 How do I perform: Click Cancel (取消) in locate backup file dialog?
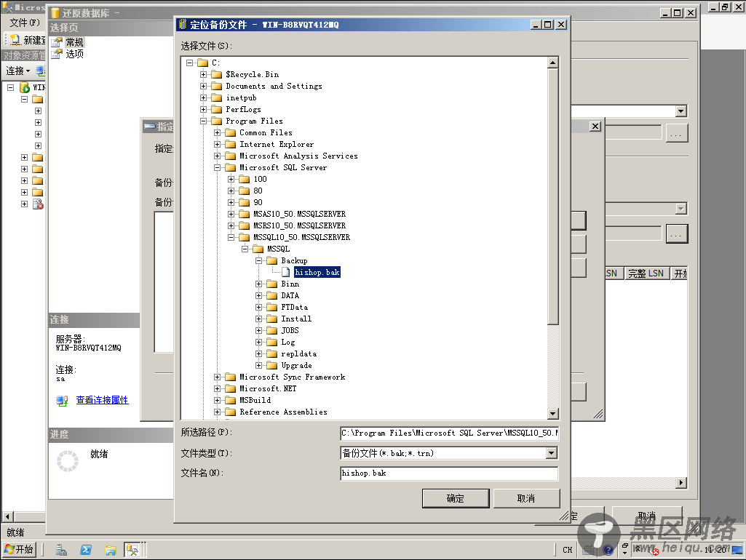point(526,498)
